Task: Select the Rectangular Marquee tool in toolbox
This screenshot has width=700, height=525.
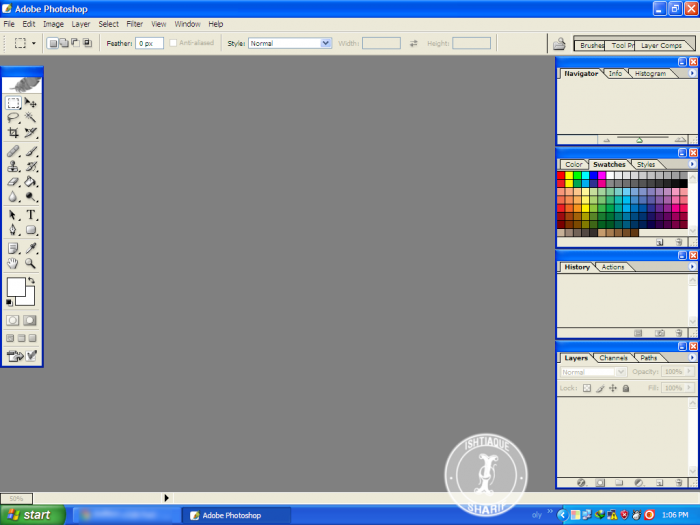Action: click(13, 103)
